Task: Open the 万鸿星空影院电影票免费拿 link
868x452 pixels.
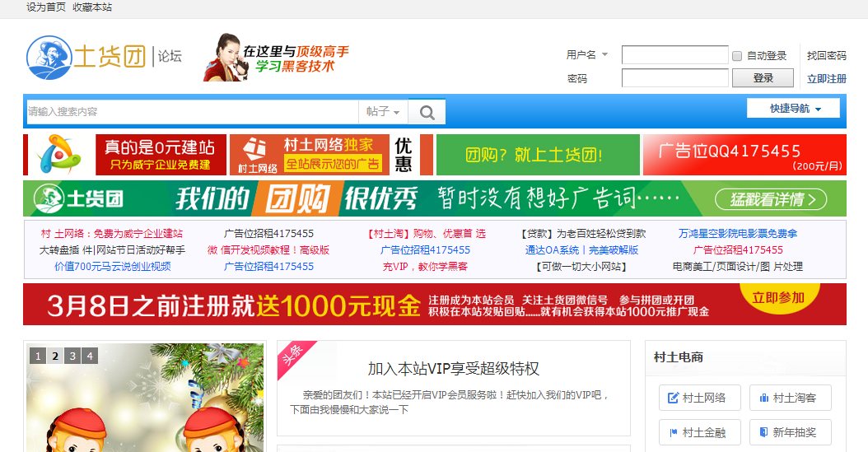Action: click(738, 234)
